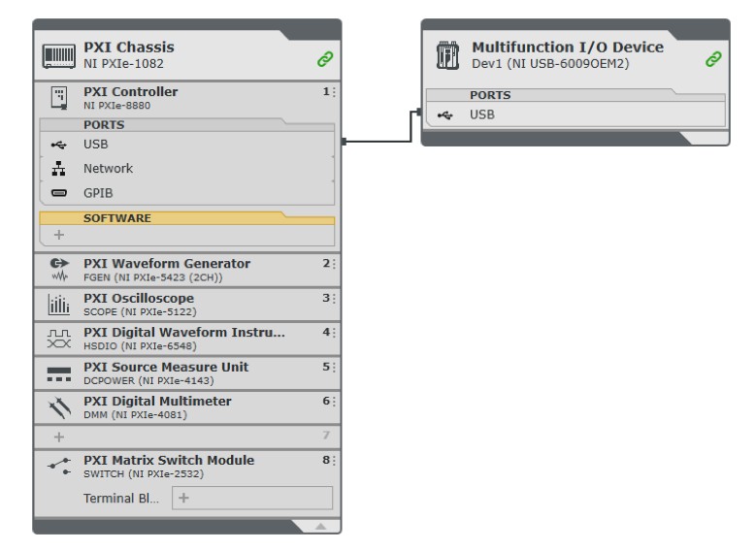756x551 pixels.
Task: Click the GPIB port icon
Action: [59, 193]
